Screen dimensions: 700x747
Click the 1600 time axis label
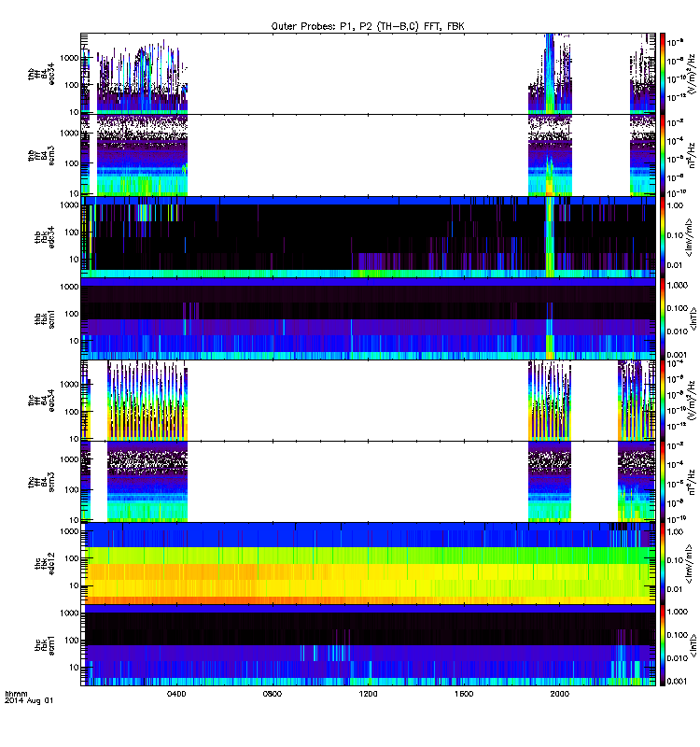click(x=464, y=694)
